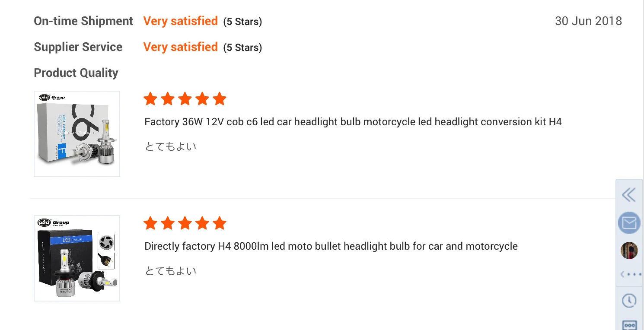The height and width of the screenshot is (330, 644).
Task: Open the H4 8000lm bulb product thumbnail
Action: coord(77,258)
